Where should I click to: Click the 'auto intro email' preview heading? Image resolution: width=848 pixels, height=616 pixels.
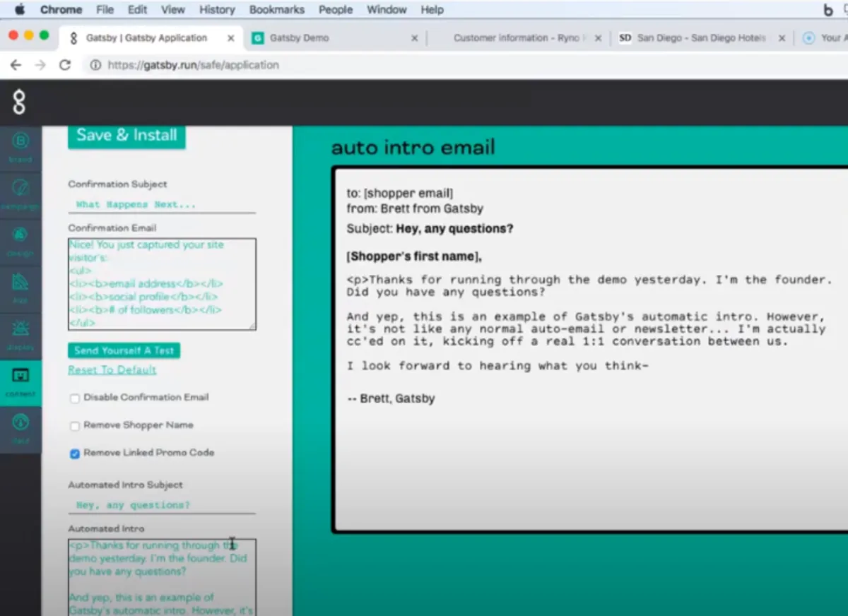413,147
